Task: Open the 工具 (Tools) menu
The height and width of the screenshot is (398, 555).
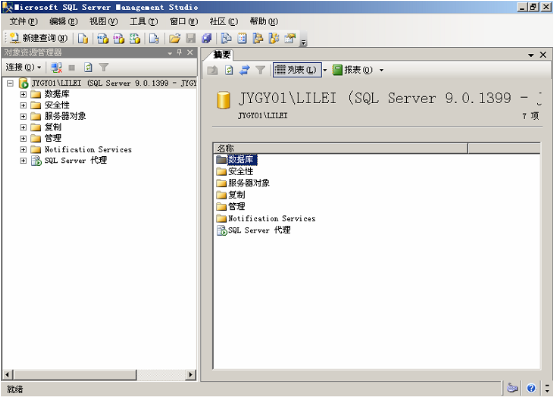Action: click(x=144, y=22)
